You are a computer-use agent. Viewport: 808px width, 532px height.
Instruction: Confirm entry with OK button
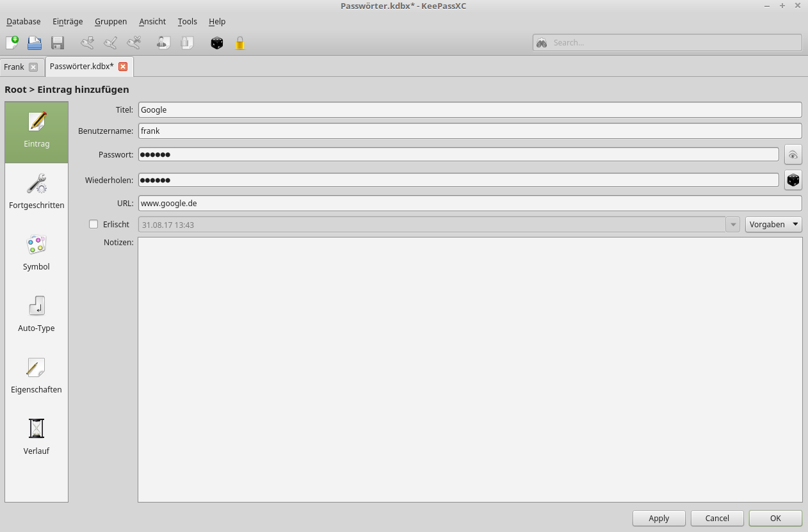point(775,518)
